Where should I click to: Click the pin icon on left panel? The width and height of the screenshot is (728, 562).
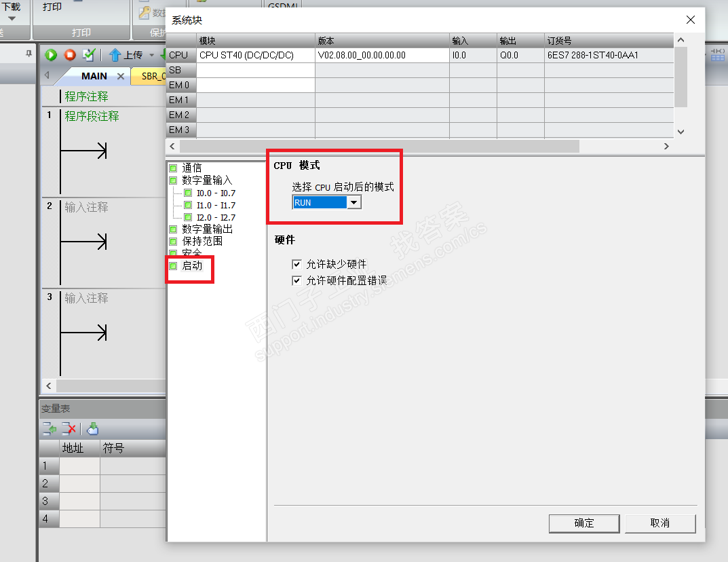[28, 54]
